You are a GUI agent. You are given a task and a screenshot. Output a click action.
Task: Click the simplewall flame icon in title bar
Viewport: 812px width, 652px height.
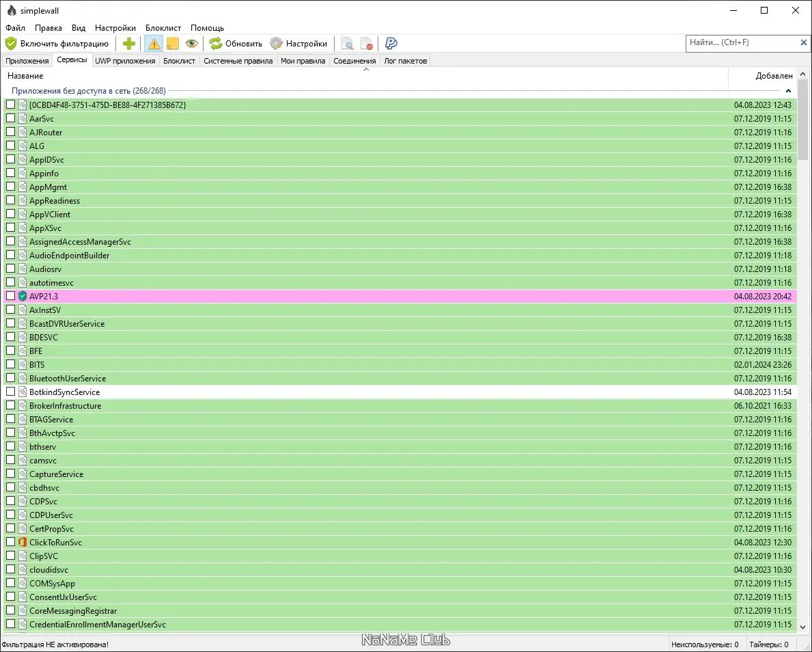pos(12,10)
